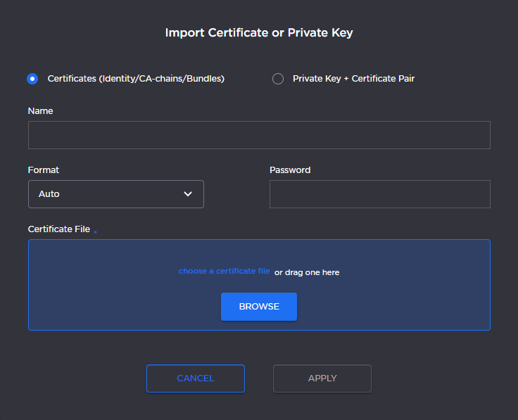Image resolution: width=518 pixels, height=420 pixels.
Task: Choose the Private Key + Certificate Pair radio option
Action: pos(278,79)
